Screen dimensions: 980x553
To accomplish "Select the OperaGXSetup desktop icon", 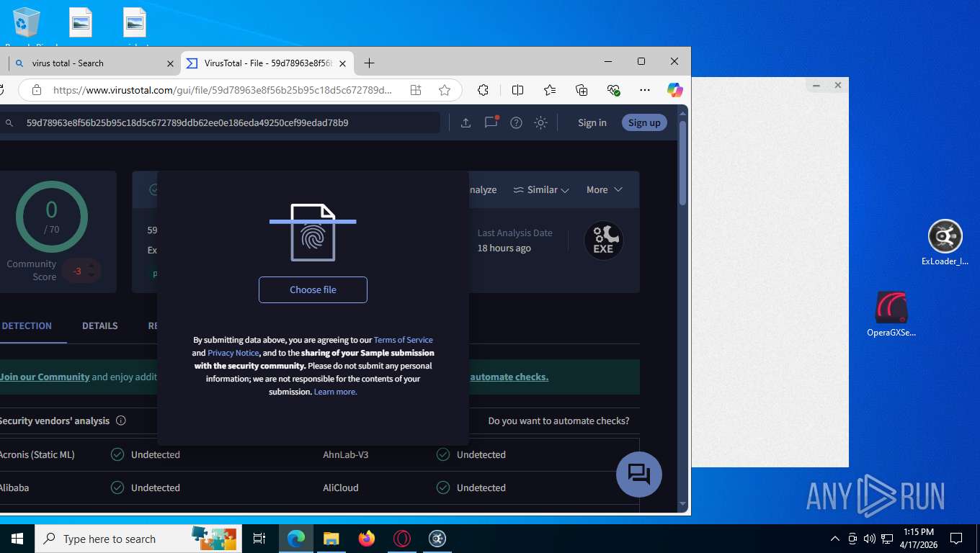I will (x=891, y=315).
